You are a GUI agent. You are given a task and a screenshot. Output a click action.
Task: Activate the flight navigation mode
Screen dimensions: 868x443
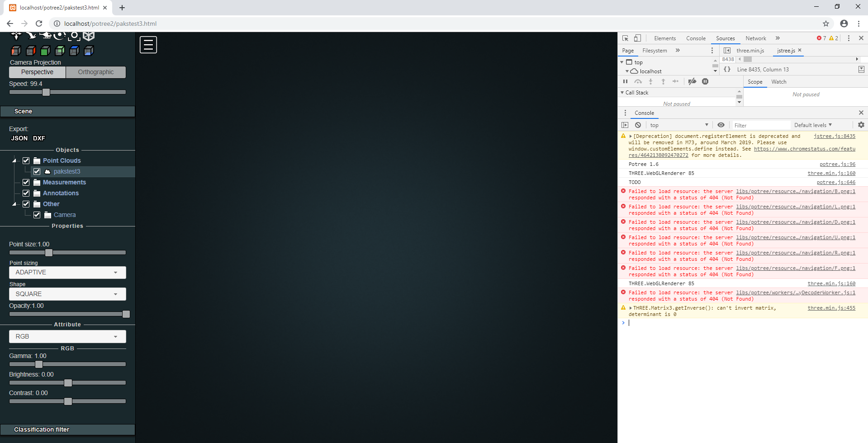[32, 36]
